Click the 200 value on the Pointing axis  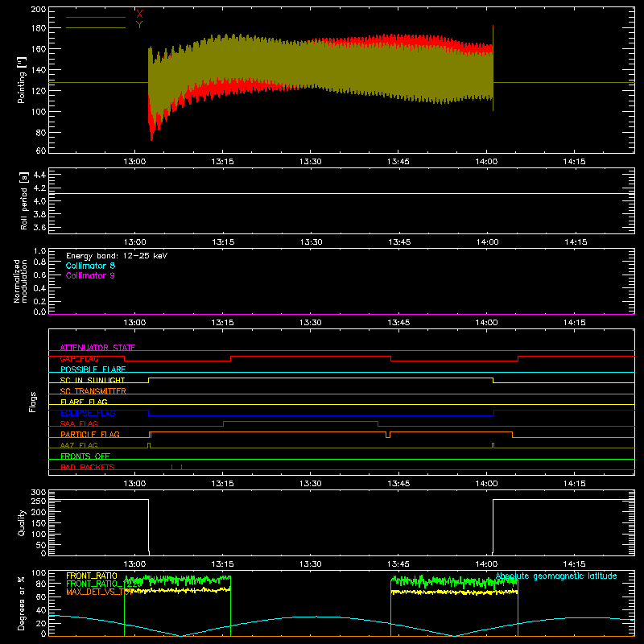coord(39,10)
